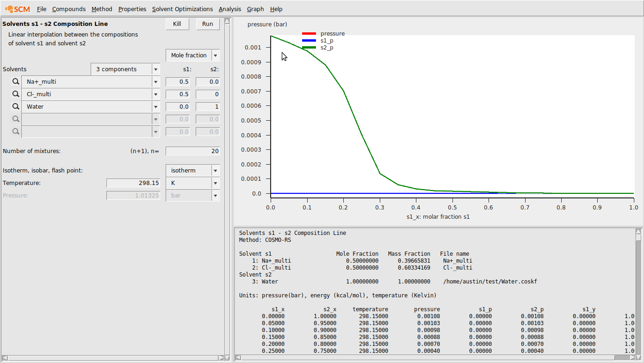Edit s2 fraction for Cl-_multi
This screenshot has width=644, height=363.
pos(208,94)
